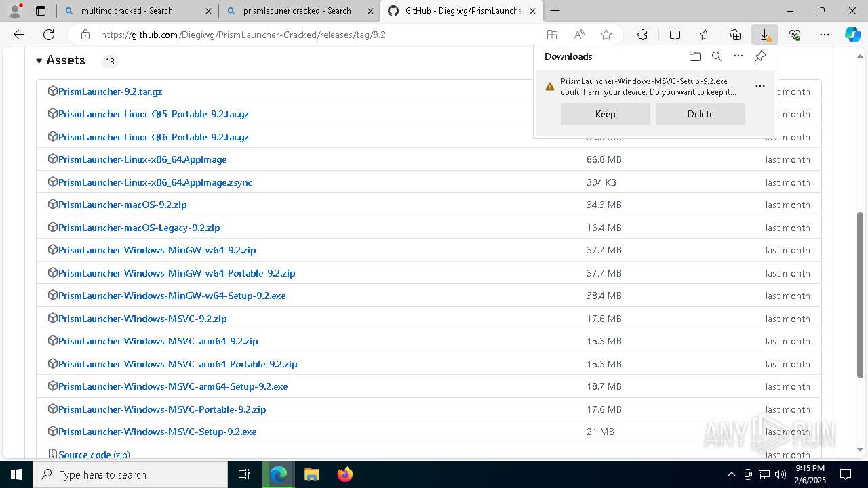Click the github.com address bar URL
Screen dimensions: 868x488
coord(243,35)
